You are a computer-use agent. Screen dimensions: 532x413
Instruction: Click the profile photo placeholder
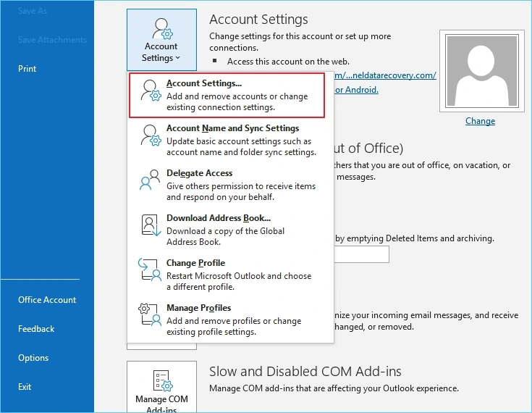click(x=482, y=71)
